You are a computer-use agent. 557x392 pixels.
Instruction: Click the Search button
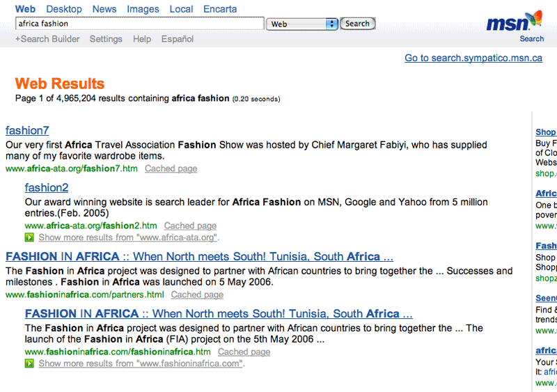[357, 24]
